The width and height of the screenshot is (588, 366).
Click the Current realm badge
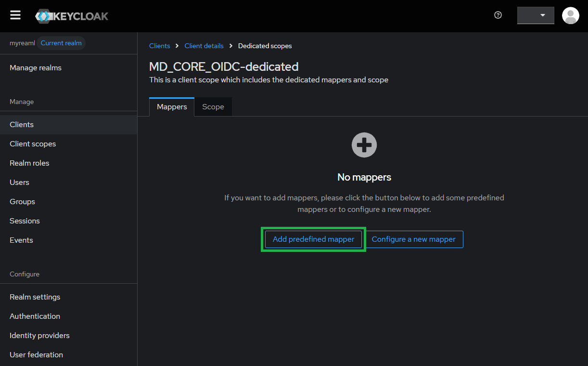point(61,43)
